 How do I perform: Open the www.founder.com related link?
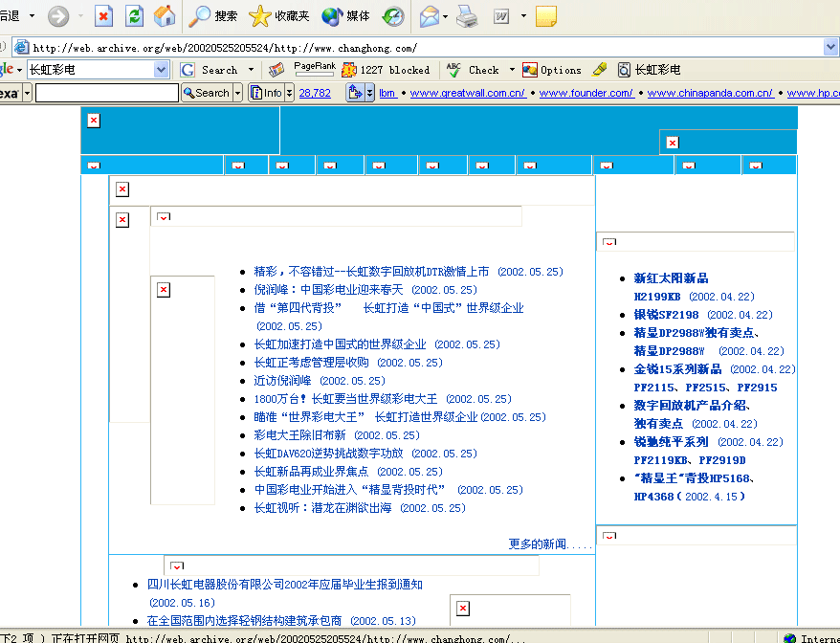[x=586, y=93]
